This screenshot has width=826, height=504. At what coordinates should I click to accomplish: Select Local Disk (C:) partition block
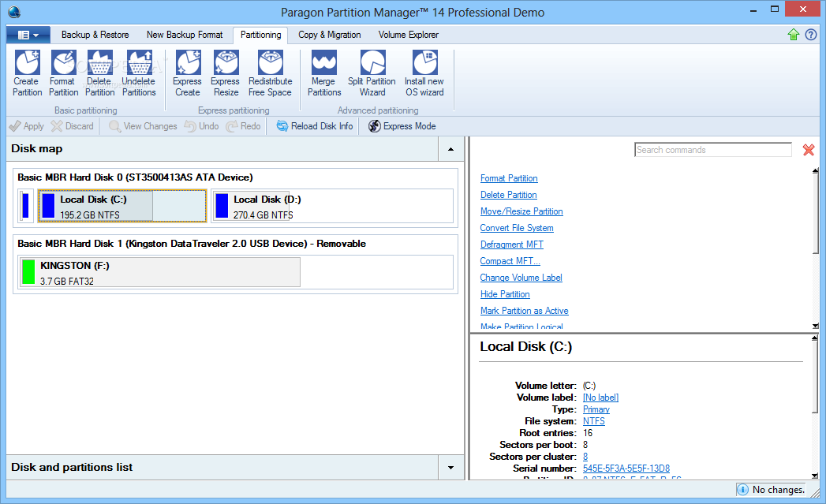[x=122, y=207]
